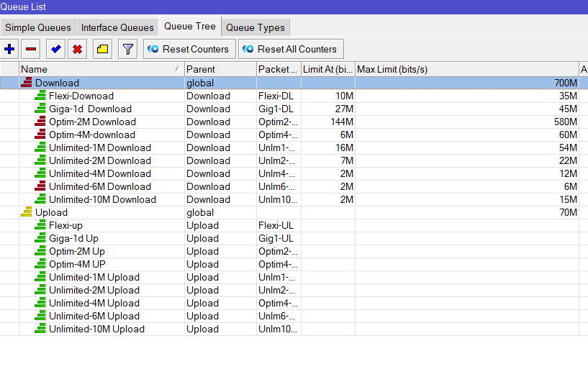Image resolution: width=588 pixels, height=382 pixels.
Task: Click the Max Limit column header
Action: pyautogui.click(x=466, y=69)
